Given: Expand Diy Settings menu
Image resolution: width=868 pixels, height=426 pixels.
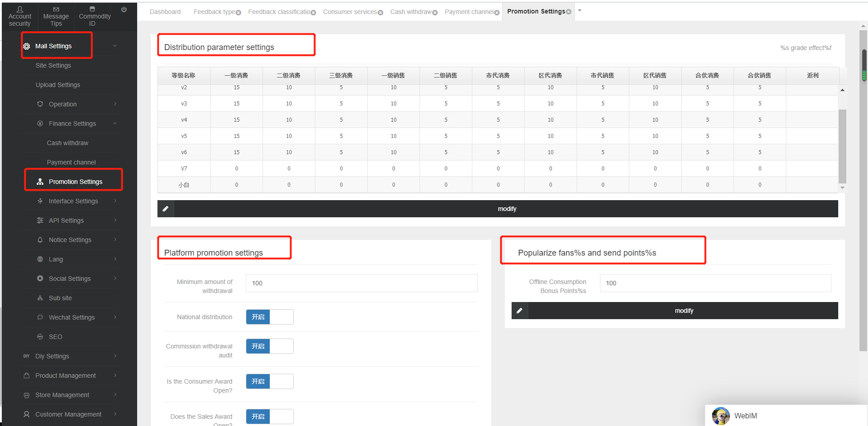Looking at the screenshot, I should pos(115,356).
